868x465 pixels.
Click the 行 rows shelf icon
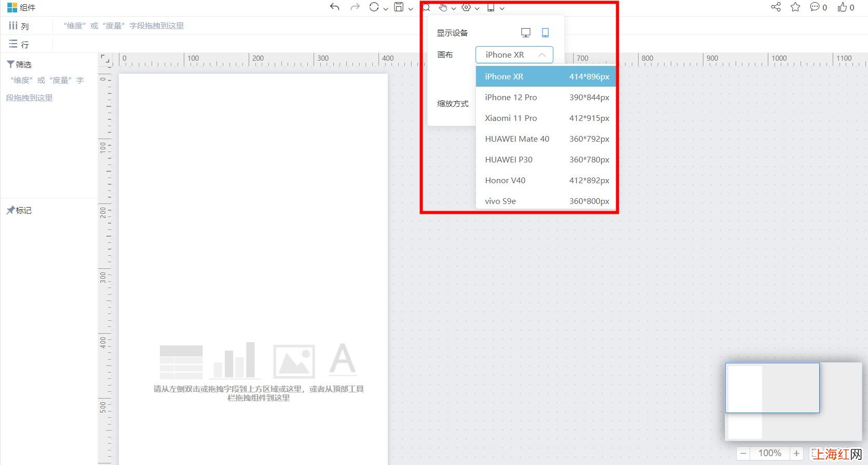point(13,44)
